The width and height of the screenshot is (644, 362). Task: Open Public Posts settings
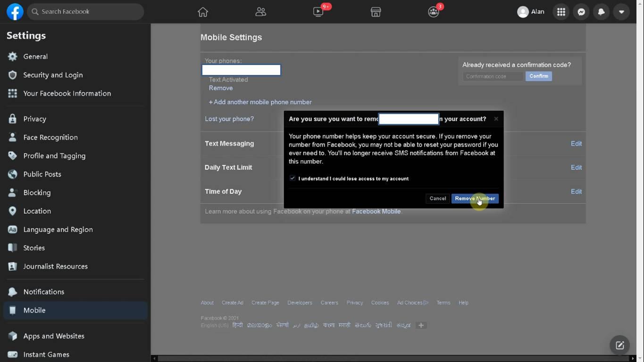pos(75,174)
